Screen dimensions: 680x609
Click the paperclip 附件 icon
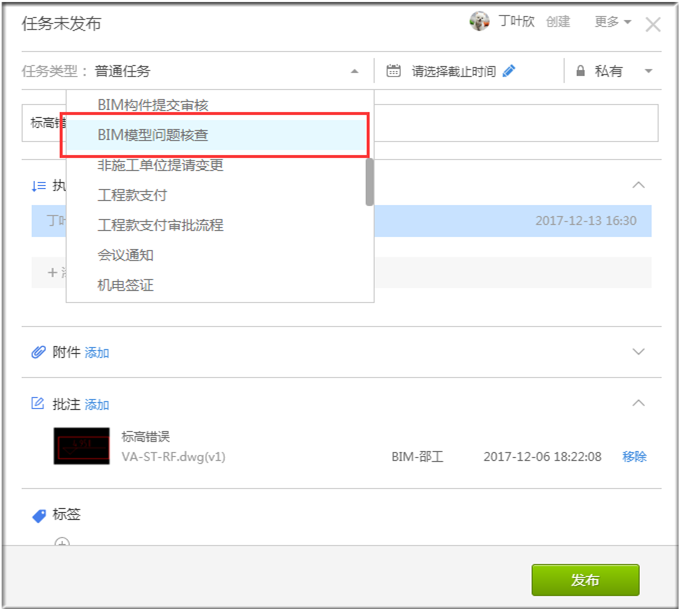click(x=39, y=352)
